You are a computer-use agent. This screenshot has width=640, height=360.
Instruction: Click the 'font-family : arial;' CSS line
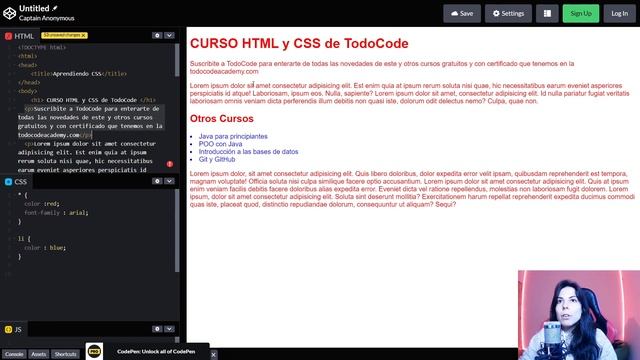[56, 213]
